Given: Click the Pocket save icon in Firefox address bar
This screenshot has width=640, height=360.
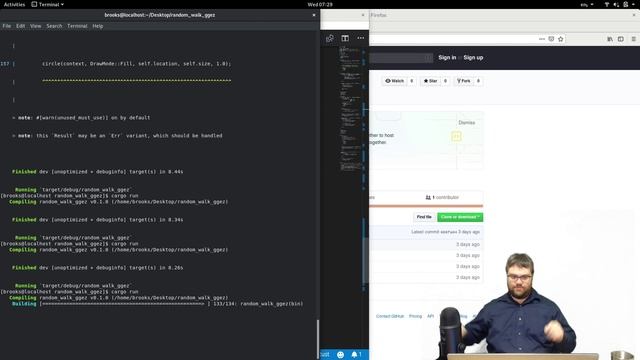Looking at the screenshot, I should point(551,39).
